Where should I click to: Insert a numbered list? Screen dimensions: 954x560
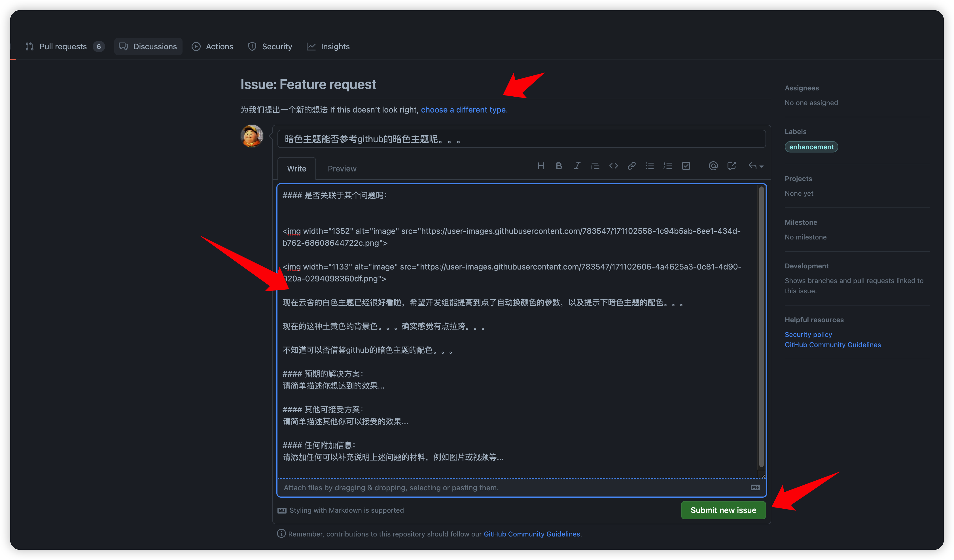(668, 166)
